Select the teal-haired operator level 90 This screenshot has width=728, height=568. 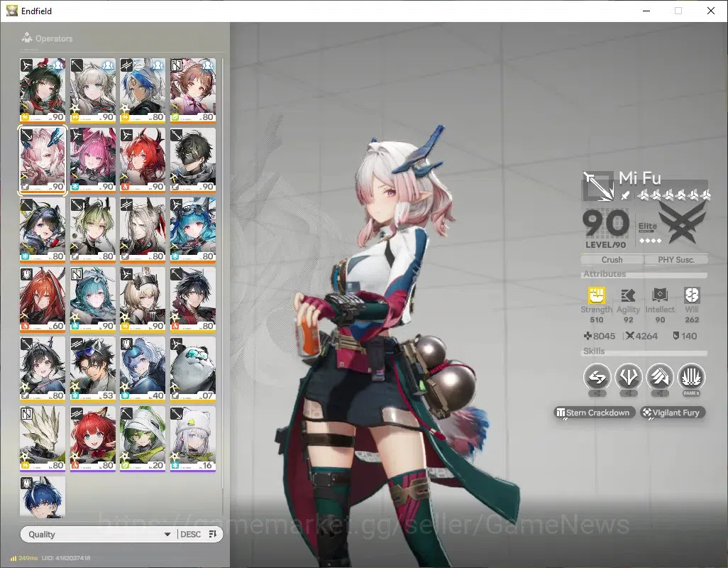93,299
